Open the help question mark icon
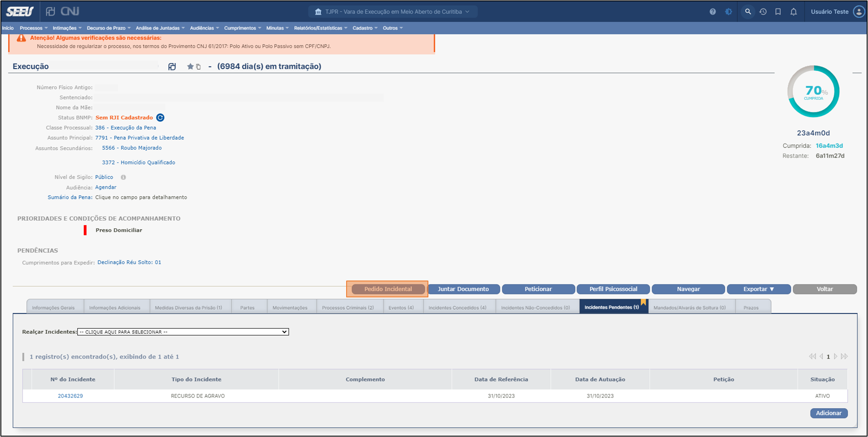868x437 pixels. coord(713,12)
